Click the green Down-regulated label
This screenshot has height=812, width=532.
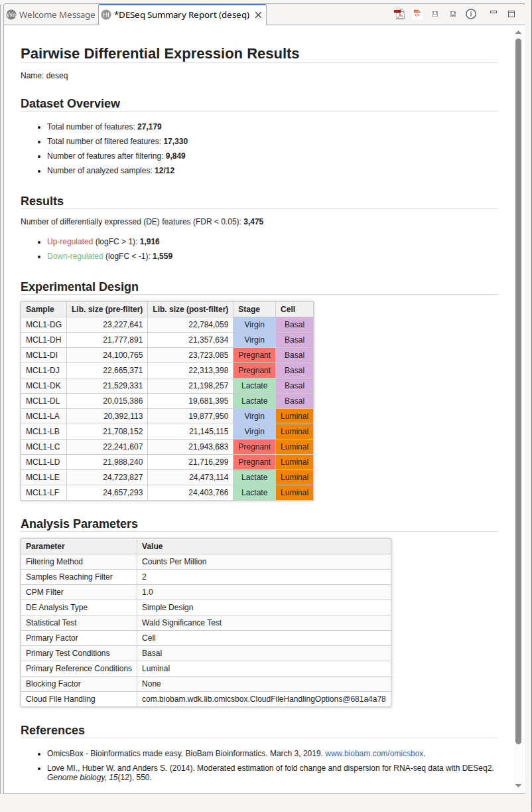(x=75, y=256)
